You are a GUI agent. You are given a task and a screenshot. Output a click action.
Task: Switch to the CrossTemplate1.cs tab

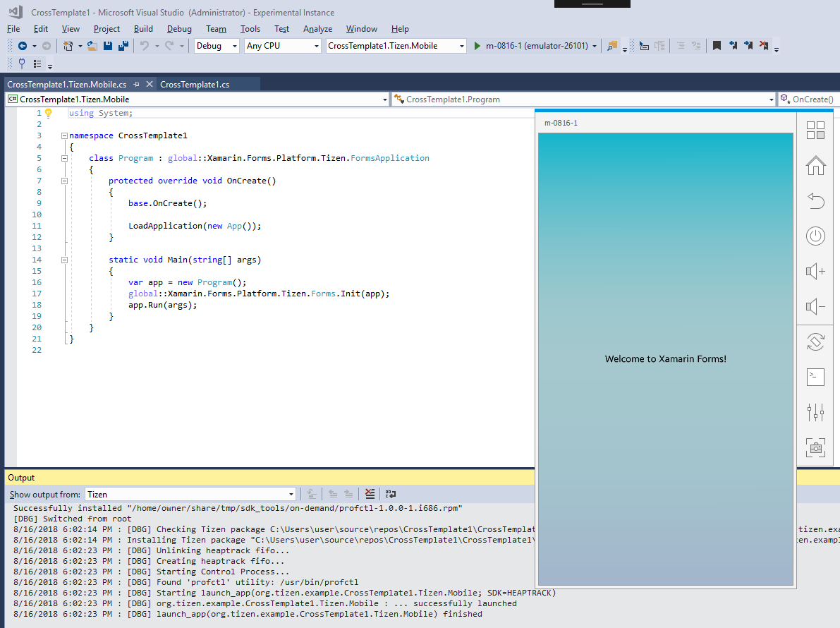click(x=195, y=85)
